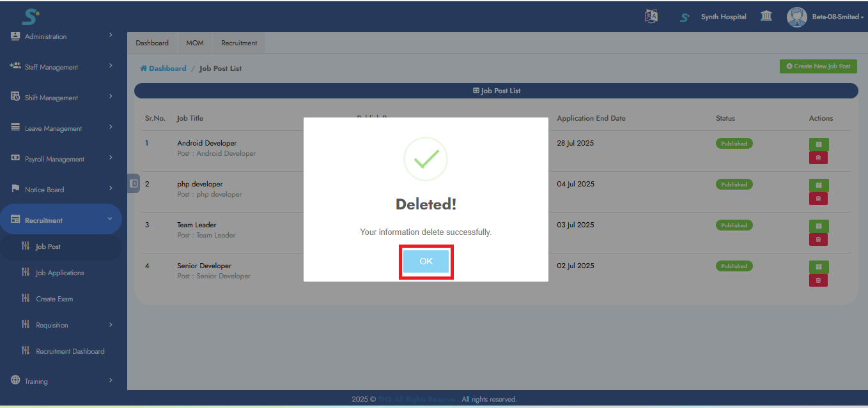Switch to the MOM tab
This screenshot has width=868, height=408.
(x=195, y=43)
